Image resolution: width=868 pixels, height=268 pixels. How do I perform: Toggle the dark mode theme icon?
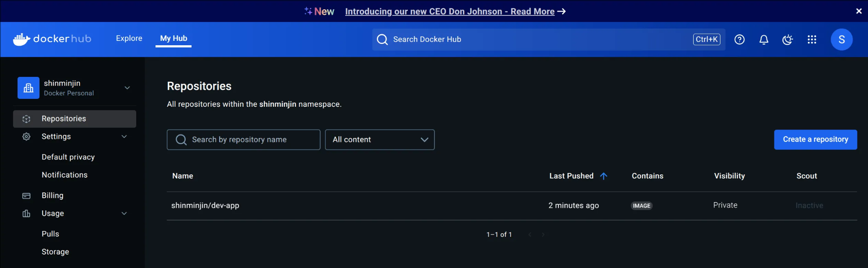pos(788,40)
